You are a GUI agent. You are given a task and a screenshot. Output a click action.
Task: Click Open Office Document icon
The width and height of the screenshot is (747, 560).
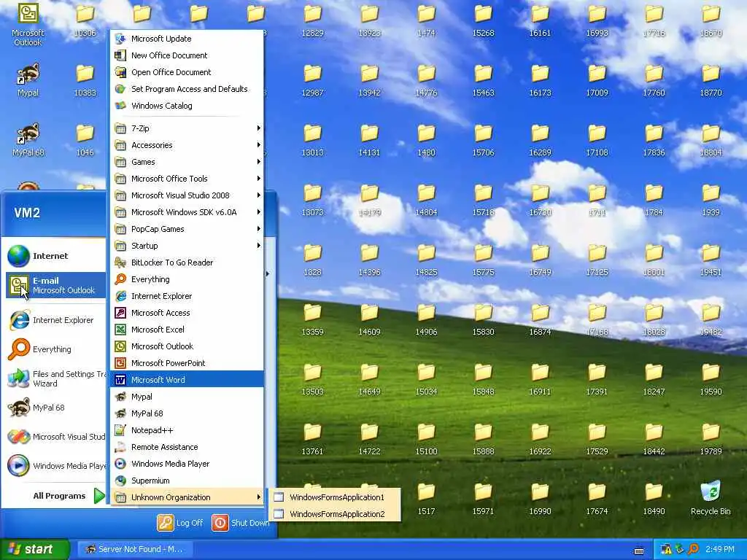pyautogui.click(x=120, y=72)
